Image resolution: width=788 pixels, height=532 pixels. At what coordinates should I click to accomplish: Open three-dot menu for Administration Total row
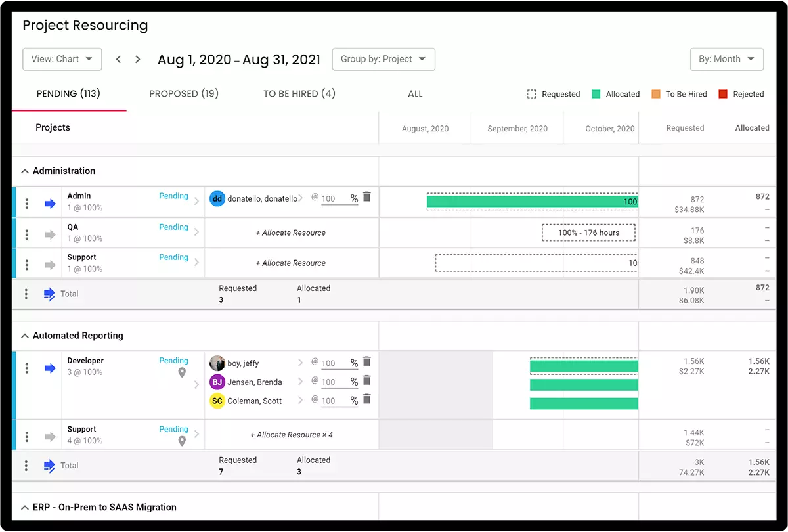point(26,294)
